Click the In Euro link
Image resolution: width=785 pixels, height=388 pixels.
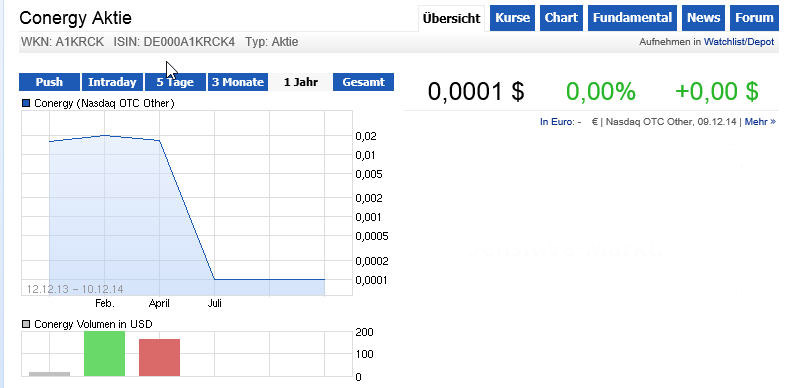(x=556, y=122)
